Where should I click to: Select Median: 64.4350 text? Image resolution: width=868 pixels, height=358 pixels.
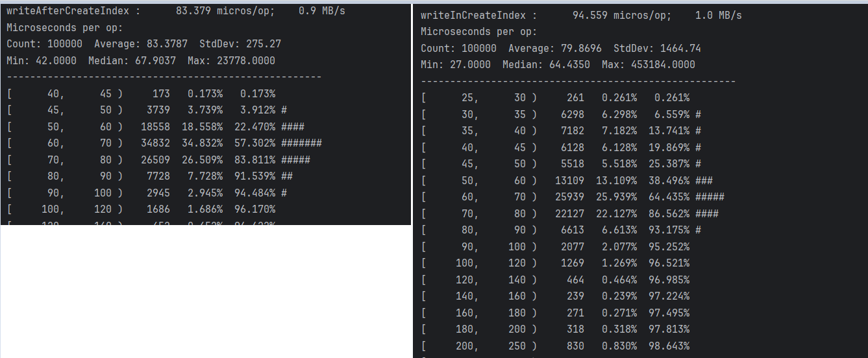[x=546, y=65]
